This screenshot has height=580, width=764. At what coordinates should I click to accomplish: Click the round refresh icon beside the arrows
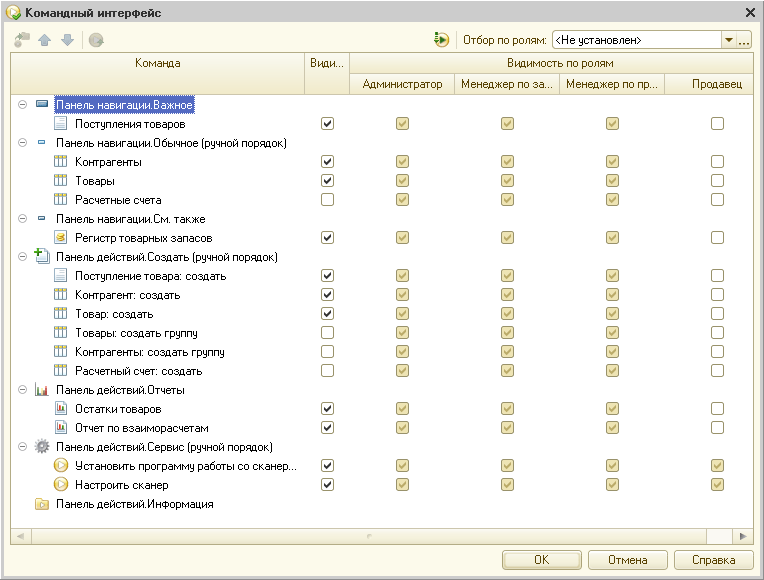click(96, 40)
